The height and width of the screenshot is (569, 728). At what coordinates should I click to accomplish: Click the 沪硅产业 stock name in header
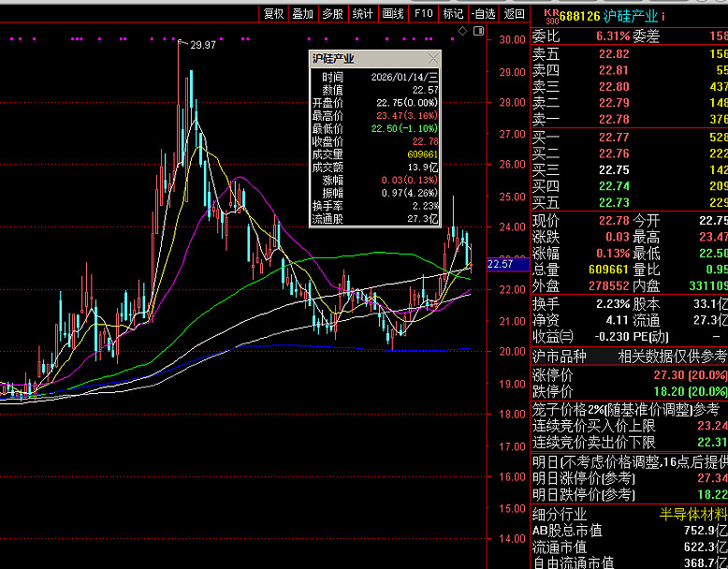tap(630, 16)
